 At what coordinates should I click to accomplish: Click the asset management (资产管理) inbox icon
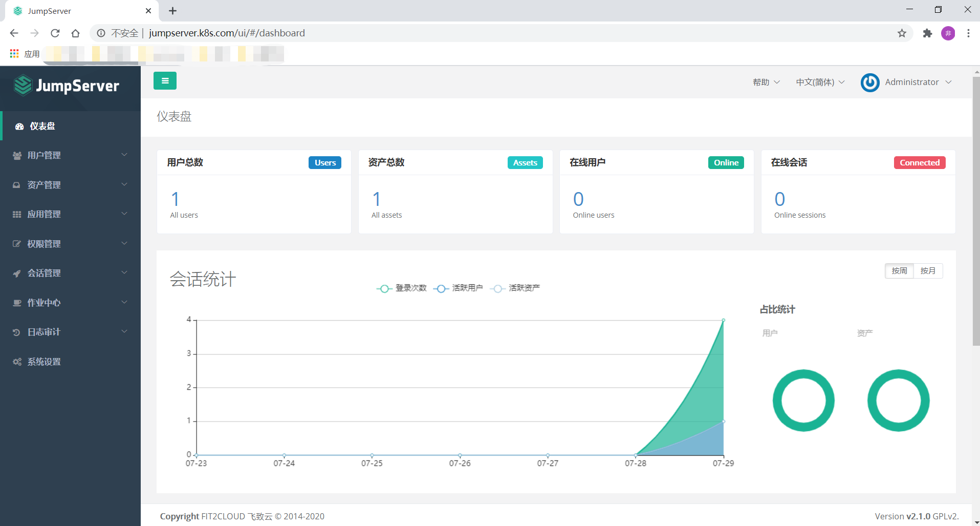coord(17,185)
